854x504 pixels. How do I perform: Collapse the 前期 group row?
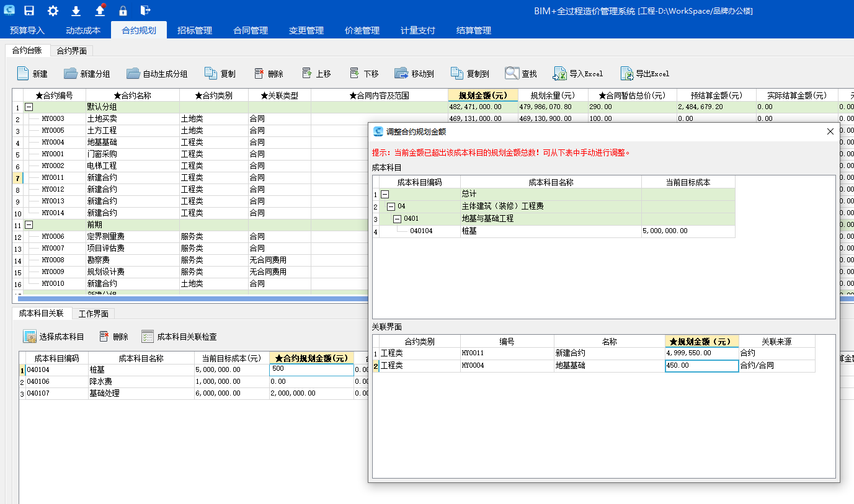28,225
